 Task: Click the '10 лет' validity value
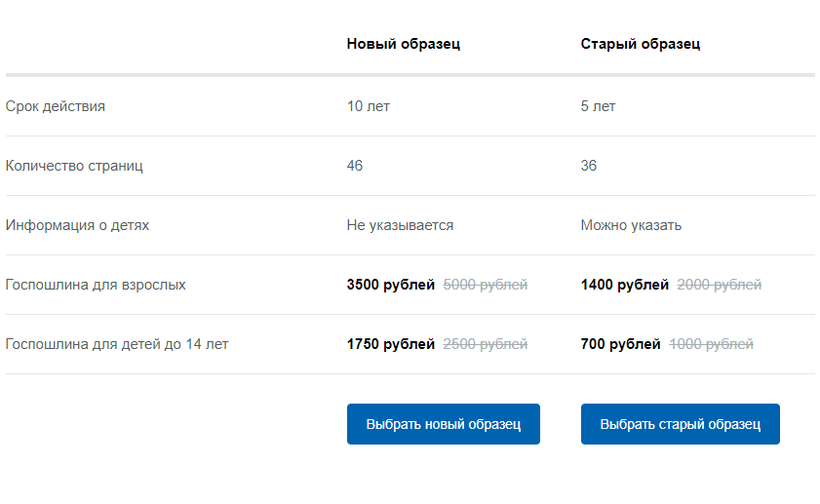pos(369,106)
